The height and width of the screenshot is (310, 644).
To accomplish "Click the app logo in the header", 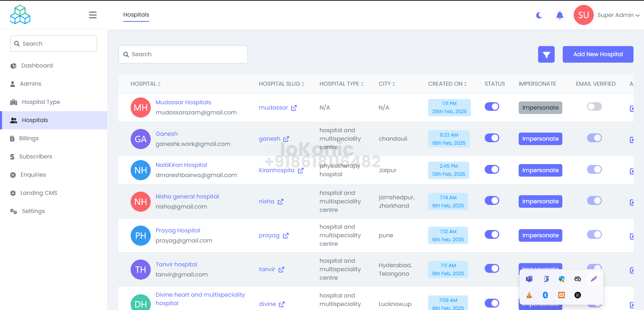I will pyautogui.click(x=20, y=15).
